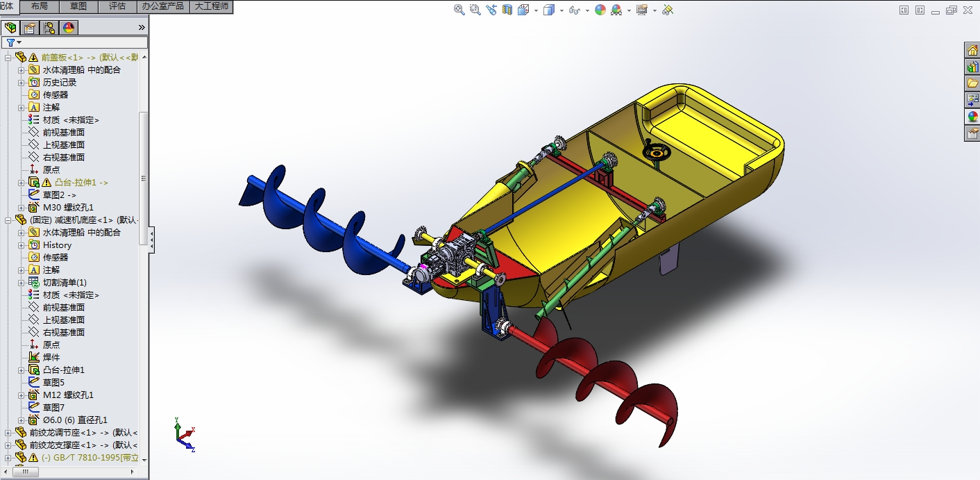This screenshot has height=480, width=980.
Task: Expand the 历史记录 node
Action: coord(21,83)
